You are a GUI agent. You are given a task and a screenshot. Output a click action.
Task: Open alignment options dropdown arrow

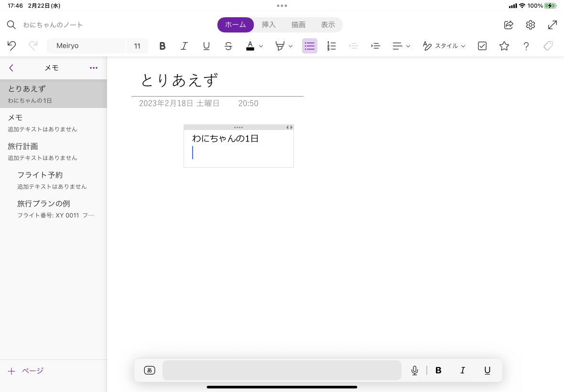[408, 46]
